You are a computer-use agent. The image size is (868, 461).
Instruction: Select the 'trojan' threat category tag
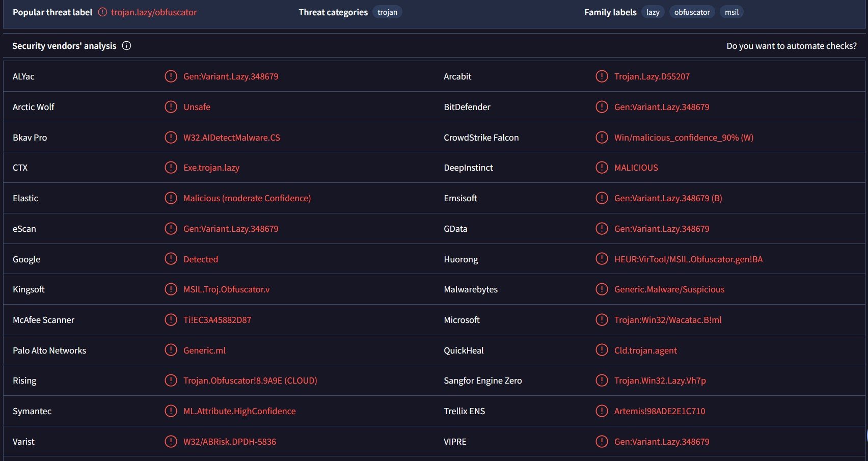(387, 12)
